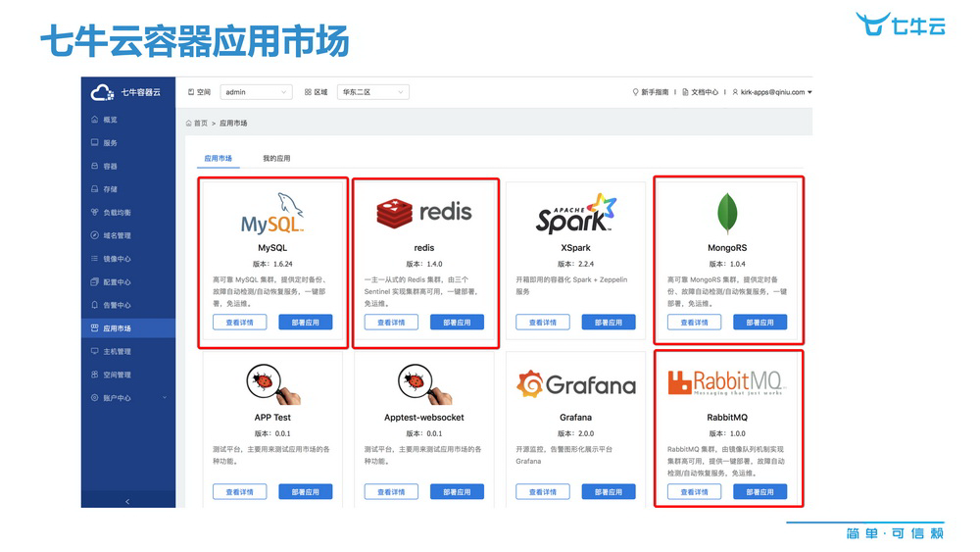This screenshot has height=552, width=980.
Task: Click the RabbitMQ logo image
Action: point(727,382)
